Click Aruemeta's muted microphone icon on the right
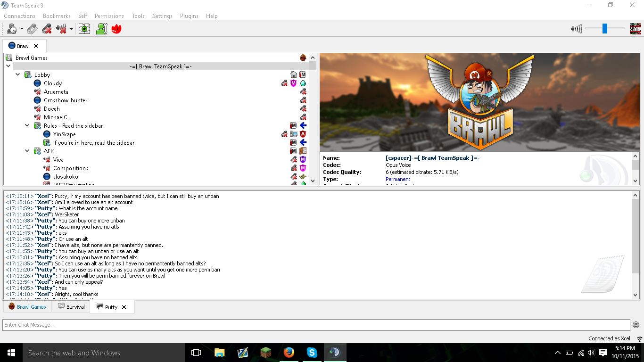Viewport: 644px width, 362px height. (x=303, y=92)
